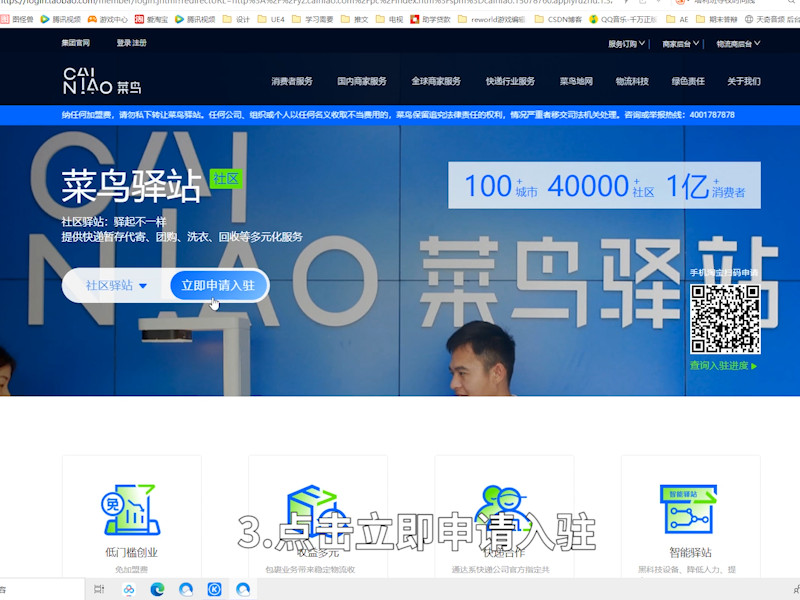Open the 关于我们 menu
Image resolution: width=800 pixels, height=600 pixels.
pyautogui.click(x=744, y=81)
